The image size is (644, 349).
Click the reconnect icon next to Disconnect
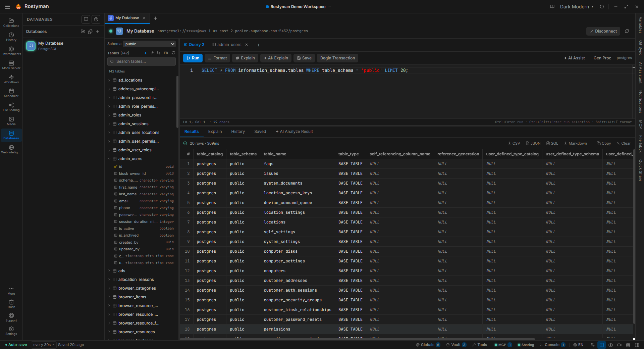tap(627, 31)
